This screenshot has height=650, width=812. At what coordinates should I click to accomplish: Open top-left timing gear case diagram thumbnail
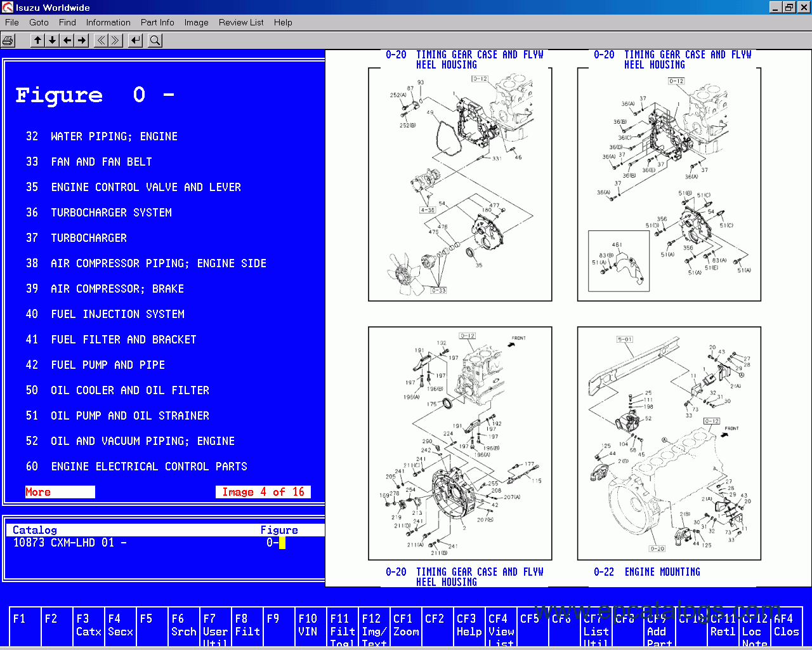coord(460,184)
